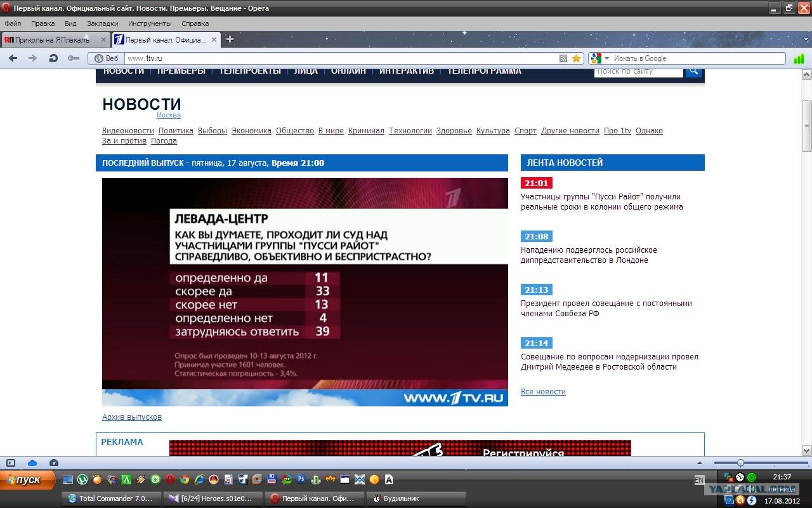The width and height of the screenshot is (812, 508).
Task: Open the Инструменты menu
Action: point(150,23)
